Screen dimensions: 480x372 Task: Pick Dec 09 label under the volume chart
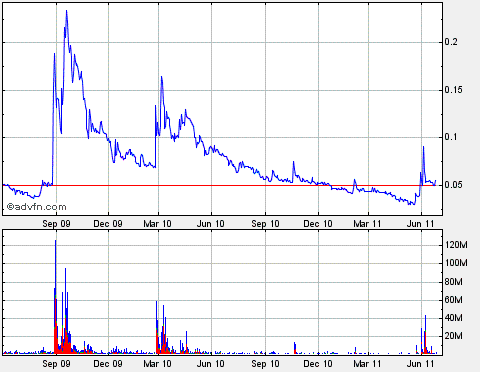tap(108, 363)
